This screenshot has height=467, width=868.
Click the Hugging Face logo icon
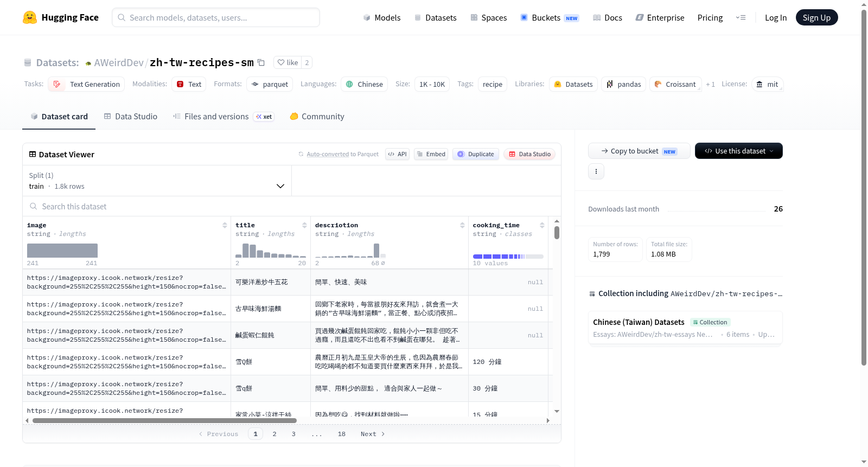tap(30, 17)
